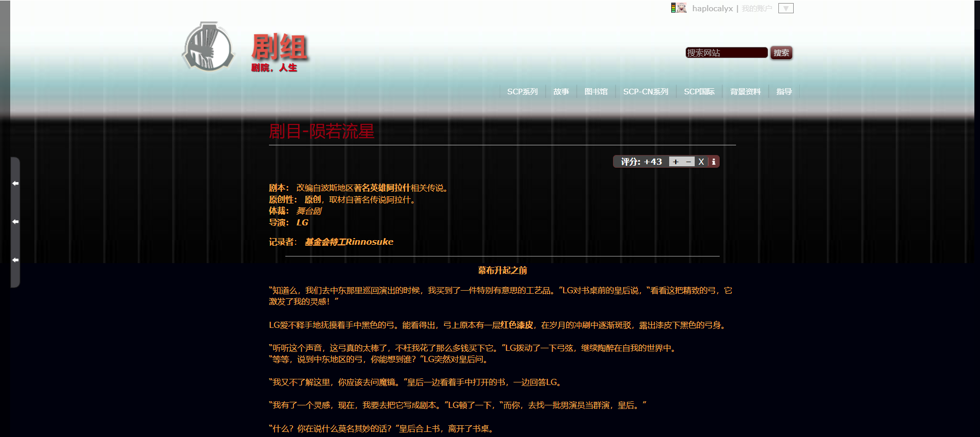The width and height of the screenshot is (980, 437).
Task: Click the recorder name 基金会特工Rinnosuke
Action: point(349,242)
